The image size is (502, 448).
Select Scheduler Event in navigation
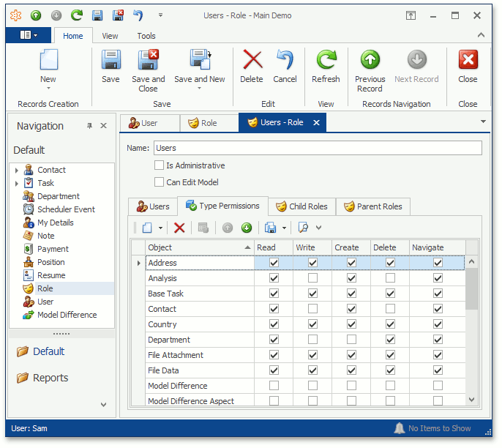coord(66,209)
